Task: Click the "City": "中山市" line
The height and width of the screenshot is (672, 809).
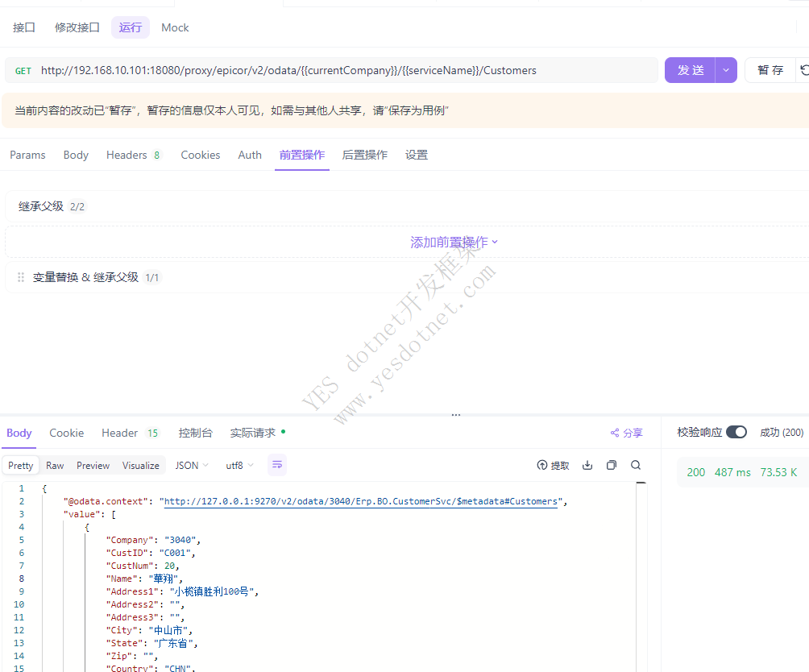Action: tap(149, 630)
